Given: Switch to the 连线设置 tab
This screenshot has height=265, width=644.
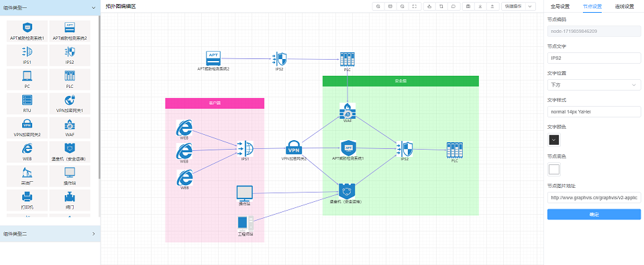Looking at the screenshot, I should pos(625,7).
